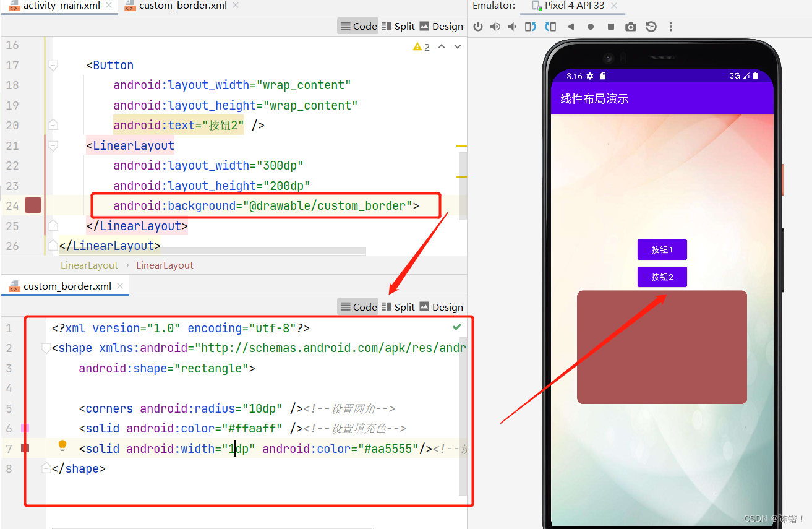This screenshot has width=812, height=529.
Task: Click the "200dp" layout_height value
Action: 286,186
